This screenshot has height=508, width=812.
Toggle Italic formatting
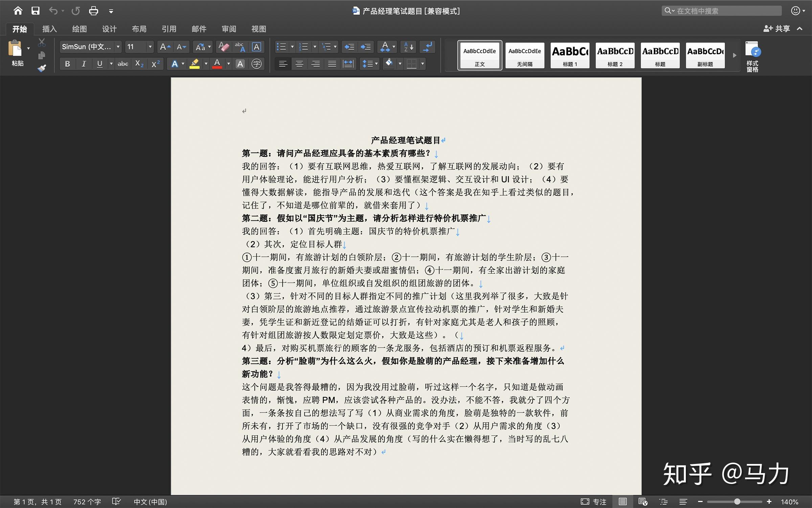tap(84, 64)
